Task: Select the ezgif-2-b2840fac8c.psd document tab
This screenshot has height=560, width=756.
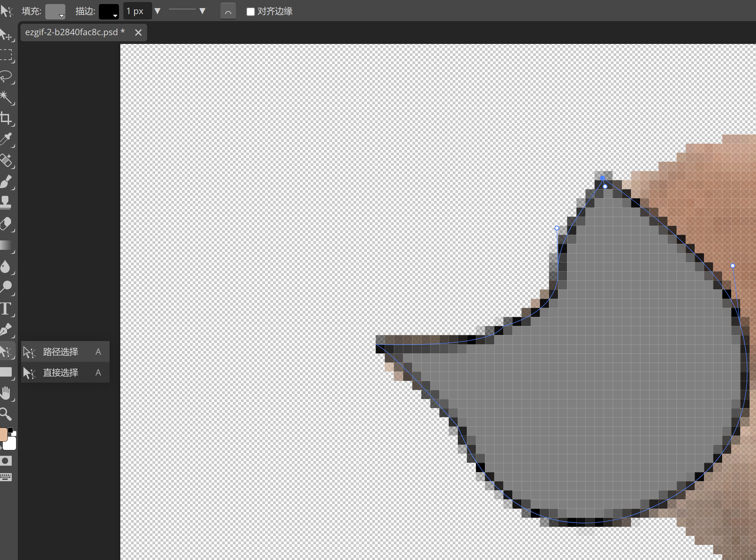Action: point(75,32)
